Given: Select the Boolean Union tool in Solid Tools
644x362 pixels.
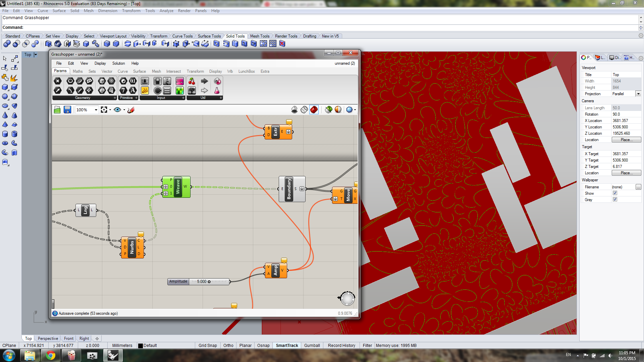Looking at the screenshot, I should [7, 44].
